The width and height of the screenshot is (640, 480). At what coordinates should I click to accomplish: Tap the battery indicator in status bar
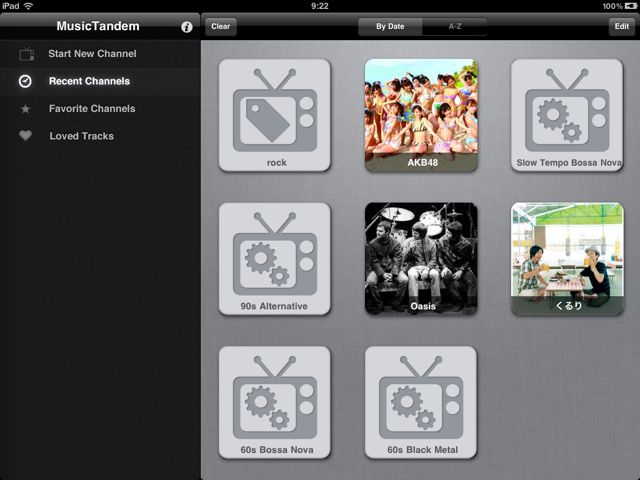pyautogui.click(x=630, y=6)
